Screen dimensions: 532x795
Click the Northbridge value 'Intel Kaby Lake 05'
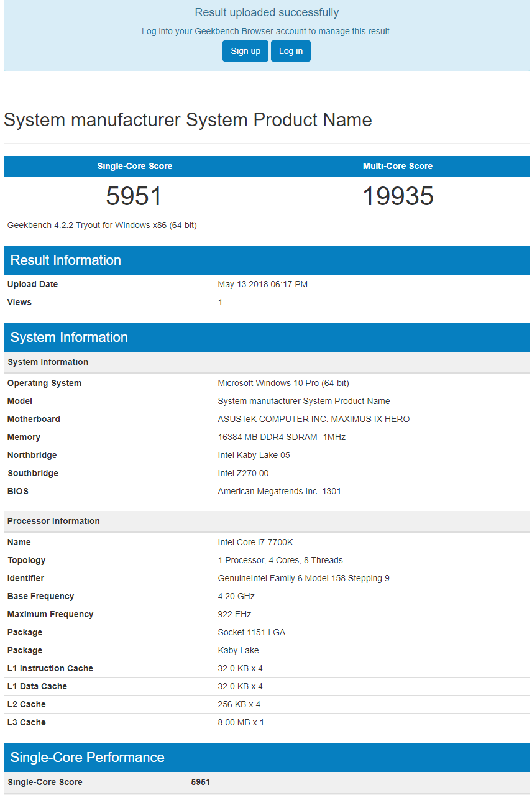tap(254, 455)
